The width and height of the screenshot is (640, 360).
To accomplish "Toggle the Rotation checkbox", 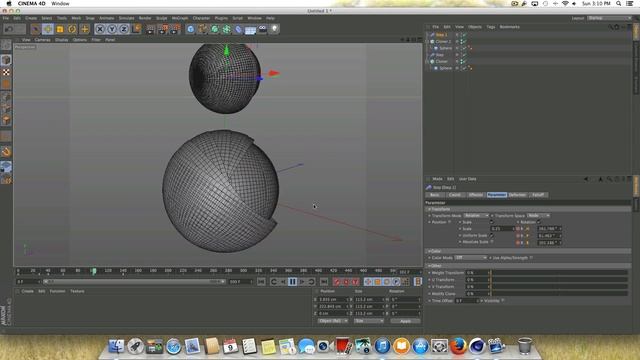I will coord(539,222).
